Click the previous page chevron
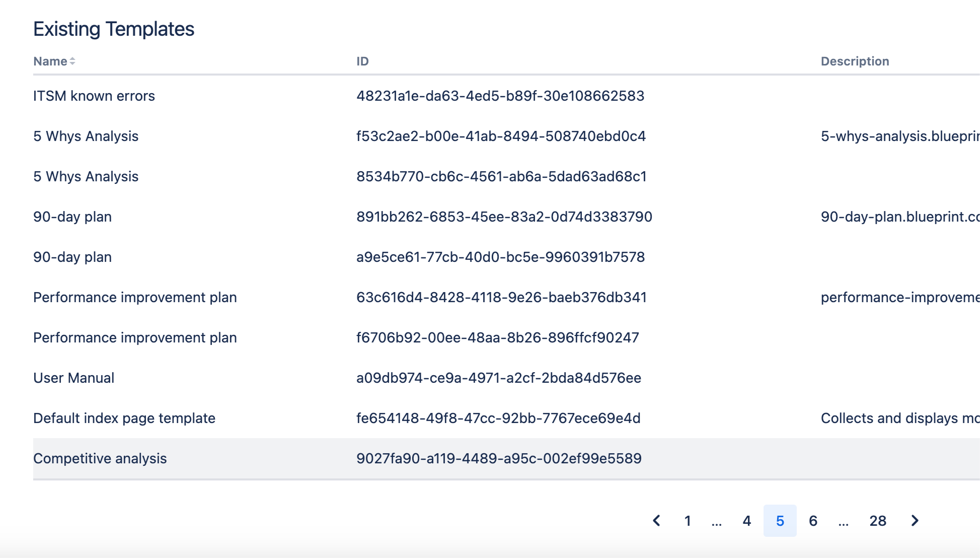Viewport: 980px width, 558px height. [656, 521]
